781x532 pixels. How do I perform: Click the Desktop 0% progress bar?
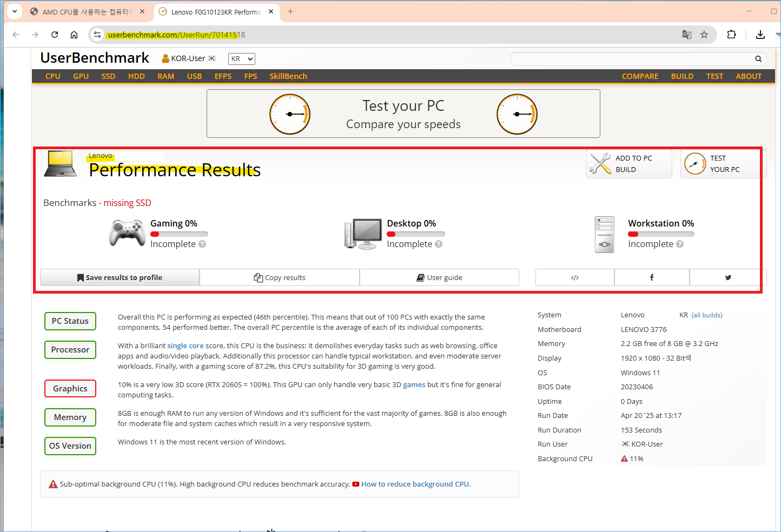pos(416,234)
